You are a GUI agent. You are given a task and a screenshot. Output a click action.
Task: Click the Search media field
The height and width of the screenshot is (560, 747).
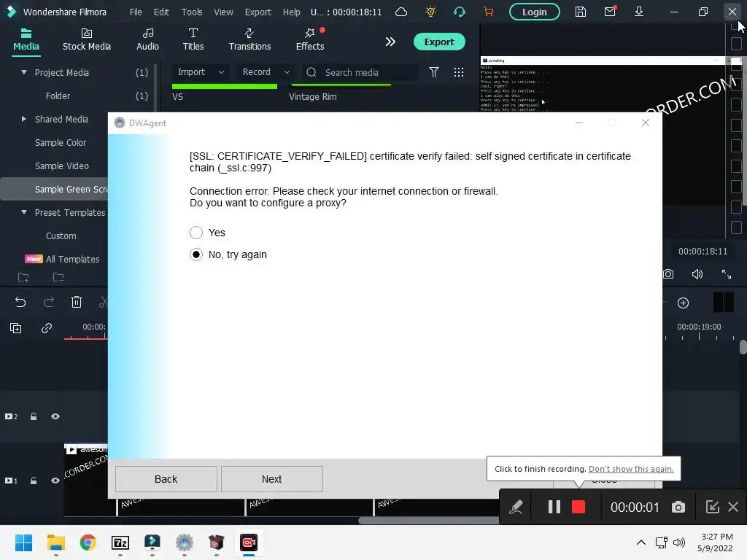coord(360,72)
